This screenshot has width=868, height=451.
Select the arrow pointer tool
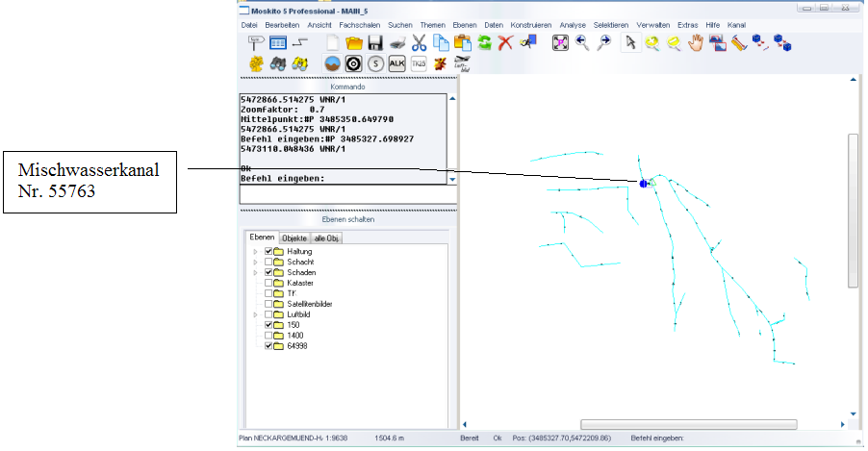tap(631, 42)
